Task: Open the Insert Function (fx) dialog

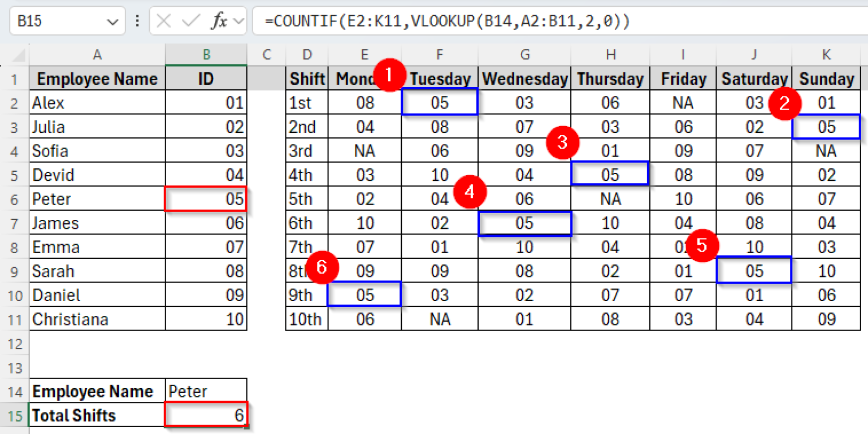Action: click(220, 20)
